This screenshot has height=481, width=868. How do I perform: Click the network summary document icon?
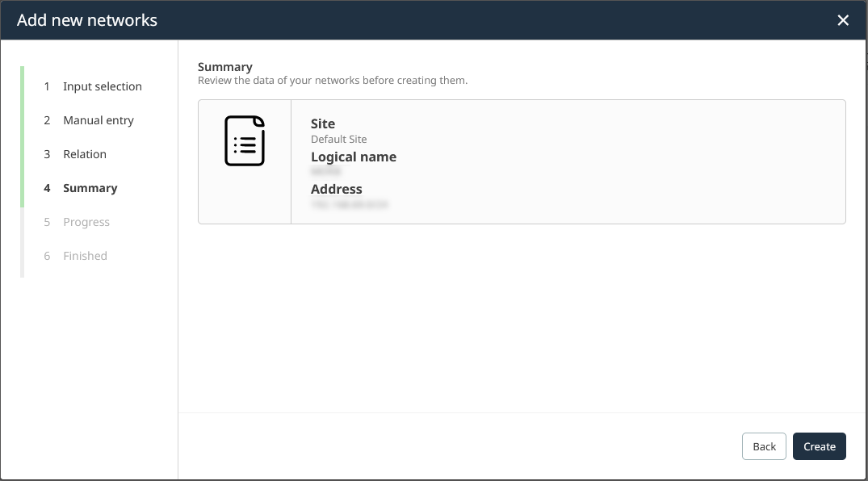[244, 140]
